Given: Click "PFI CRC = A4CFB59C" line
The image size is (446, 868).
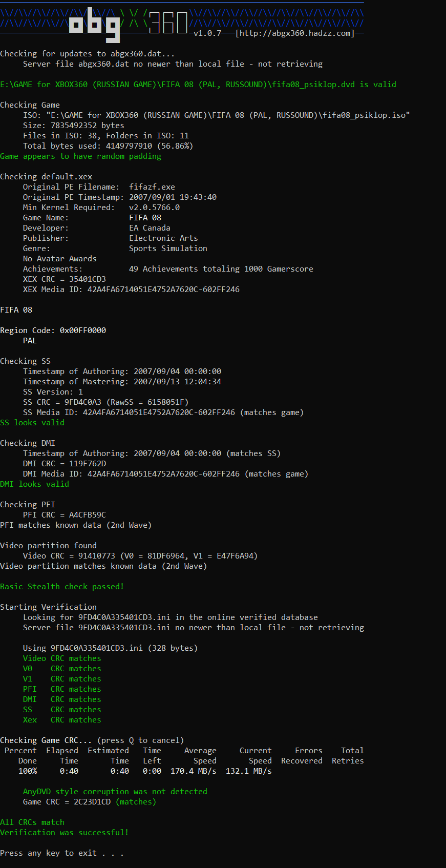Looking at the screenshot, I should 65,515.
